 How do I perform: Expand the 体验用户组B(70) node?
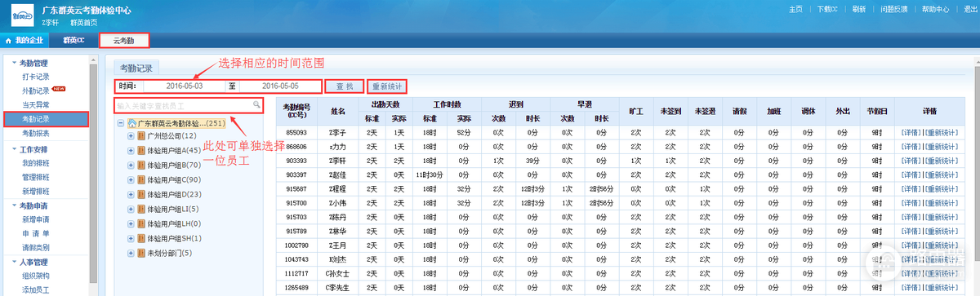click(131, 166)
